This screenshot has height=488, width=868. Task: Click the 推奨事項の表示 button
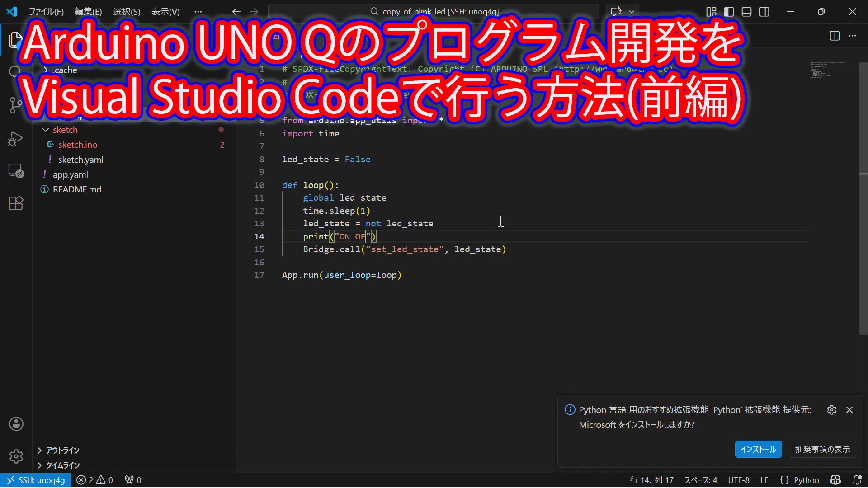click(822, 449)
